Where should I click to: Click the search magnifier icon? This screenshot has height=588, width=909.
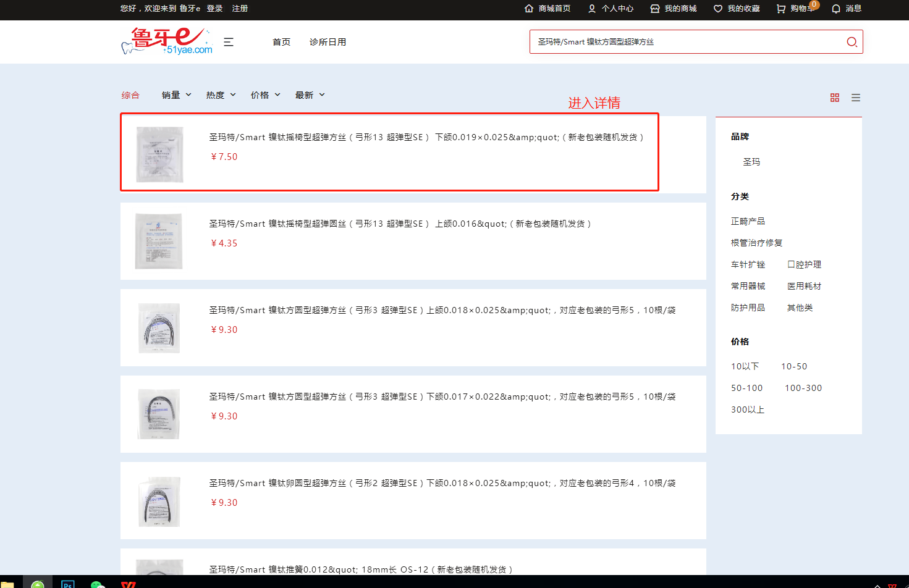(852, 42)
